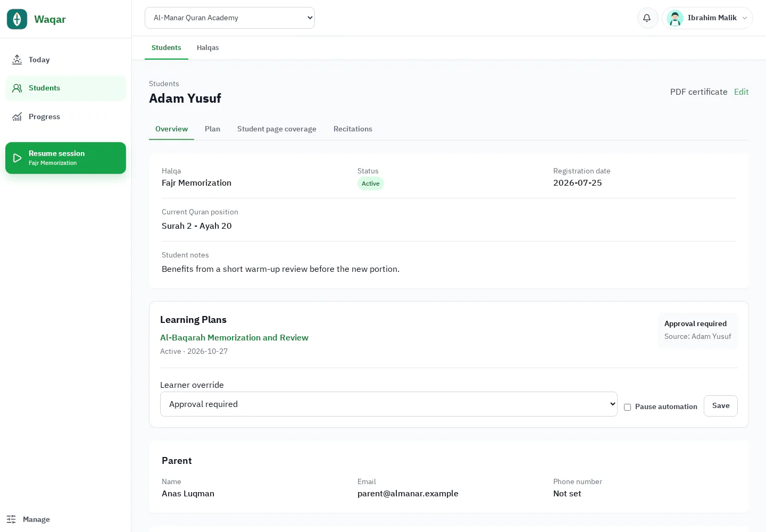Click Ibrahim Malik's avatar image
Image resolution: width=766 pixels, height=532 pixels.
pyautogui.click(x=675, y=18)
